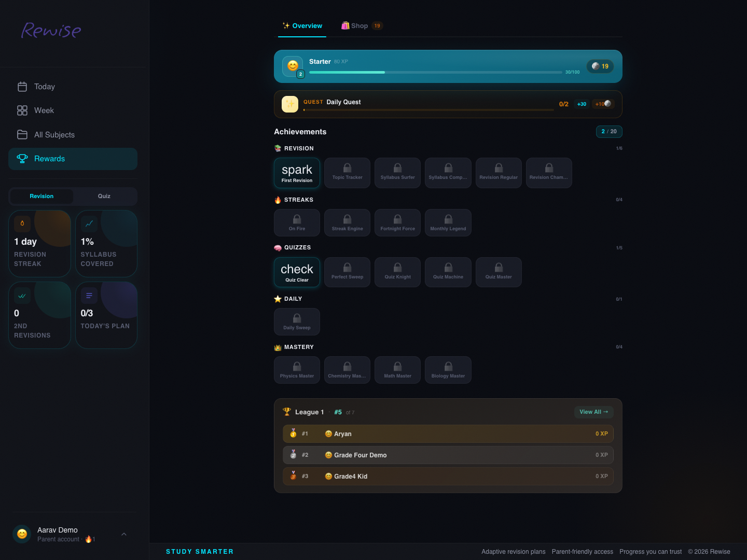Open the locked Topic Tracker achievement
This screenshot has height=560, width=747.
347,173
